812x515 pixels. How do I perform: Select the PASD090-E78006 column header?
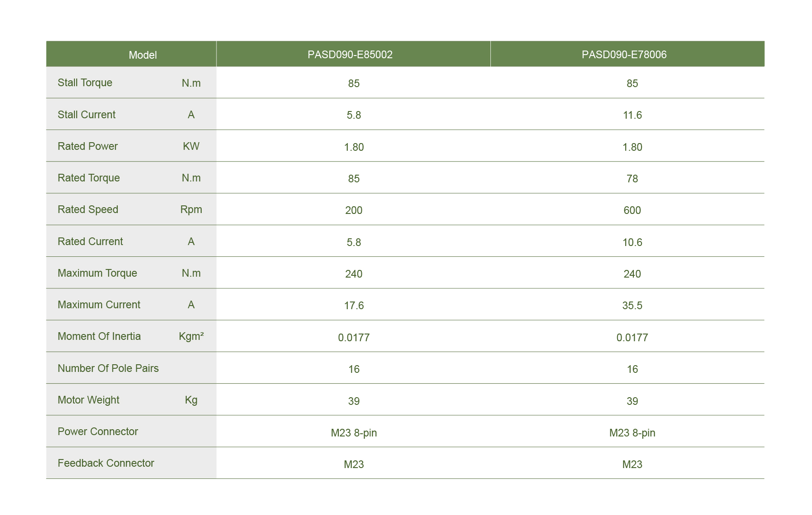[624, 55]
